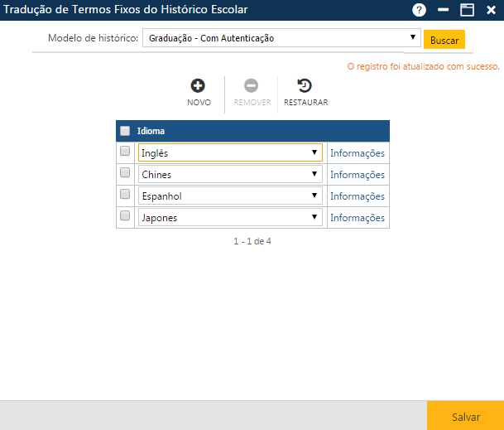Click the Restaurar restore icon
This screenshot has width=504, height=430.
[x=305, y=85]
